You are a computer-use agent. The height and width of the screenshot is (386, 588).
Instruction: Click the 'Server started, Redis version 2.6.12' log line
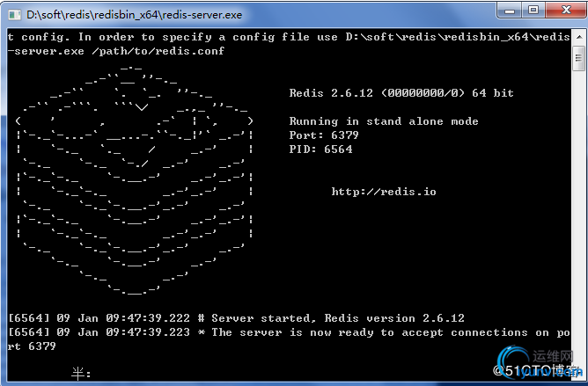tap(236, 318)
